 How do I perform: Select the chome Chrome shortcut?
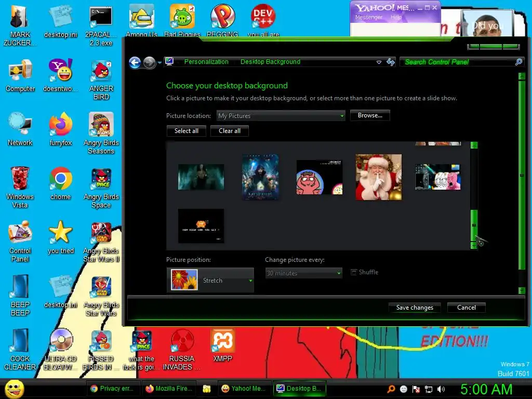[x=60, y=183]
